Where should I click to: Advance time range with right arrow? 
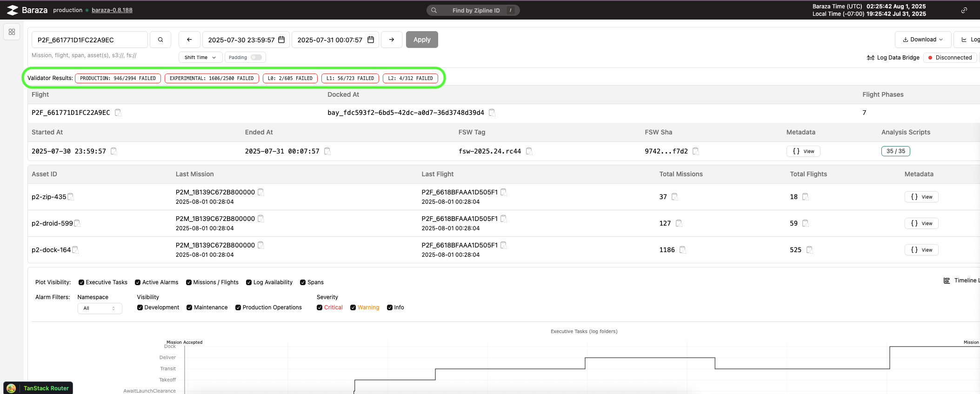point(392,40)
